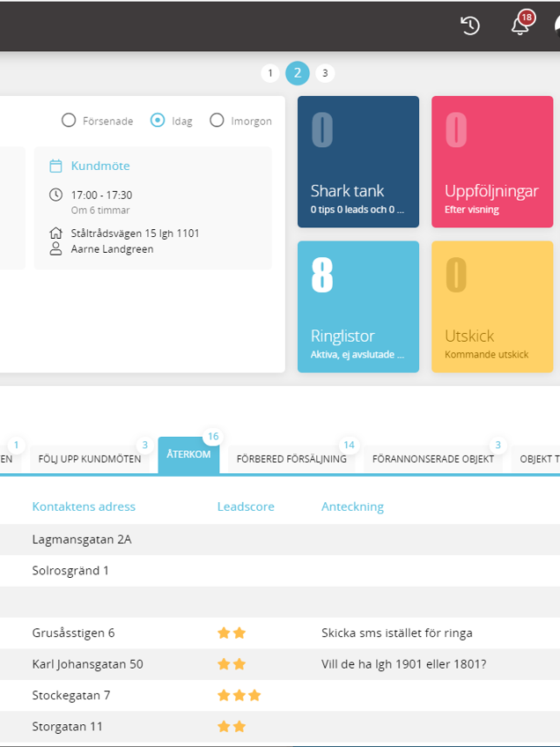Viewport: 560px width, 747px height.
Task: Sort by Kontaktens adress column header
Action: [84, 507]
